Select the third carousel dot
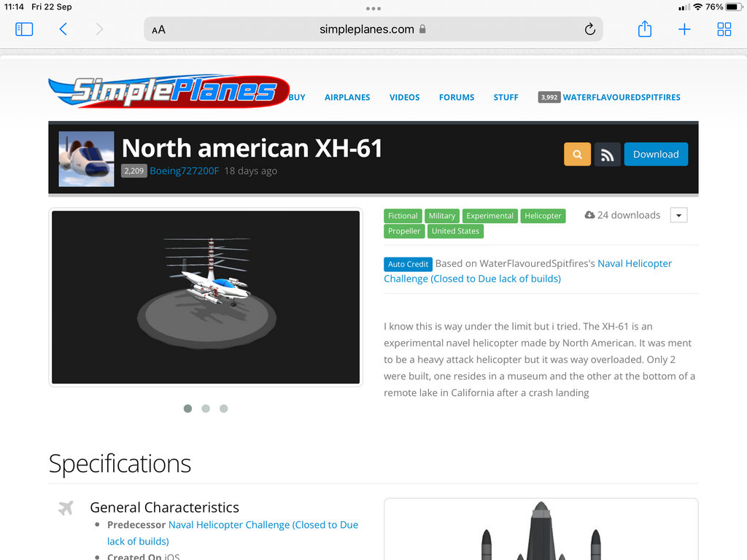This screenshot has width=747, height=560. coord(223,408)
